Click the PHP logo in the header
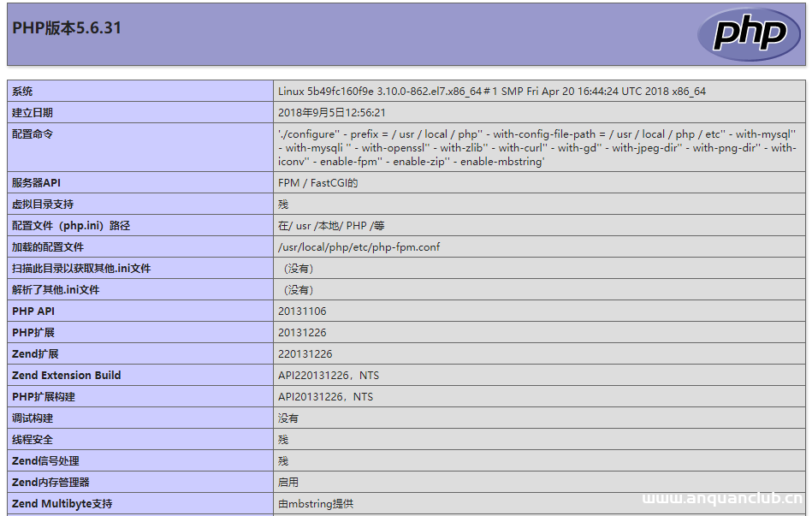Screen dimensions: 812x516 point(749,34)
